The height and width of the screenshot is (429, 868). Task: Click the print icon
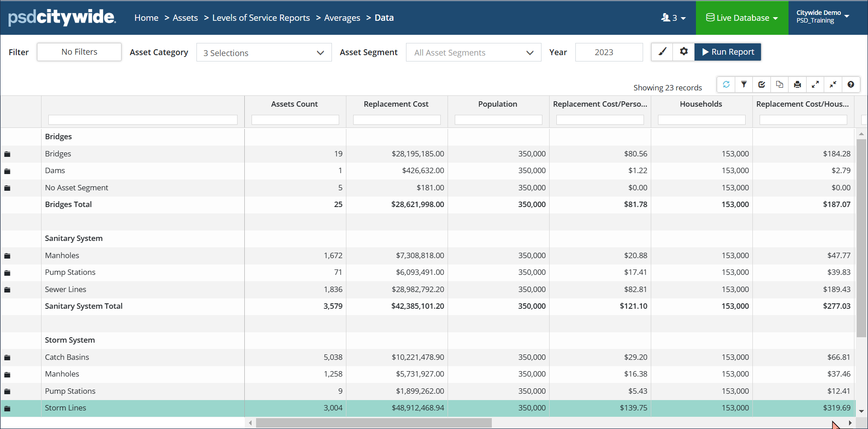798,85
